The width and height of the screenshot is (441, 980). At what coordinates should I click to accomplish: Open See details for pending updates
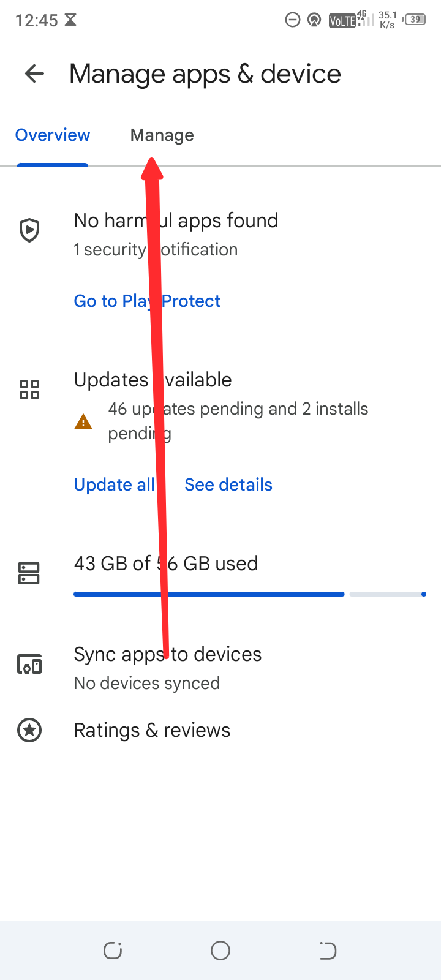pyautogui.click(x=228, y=485)
